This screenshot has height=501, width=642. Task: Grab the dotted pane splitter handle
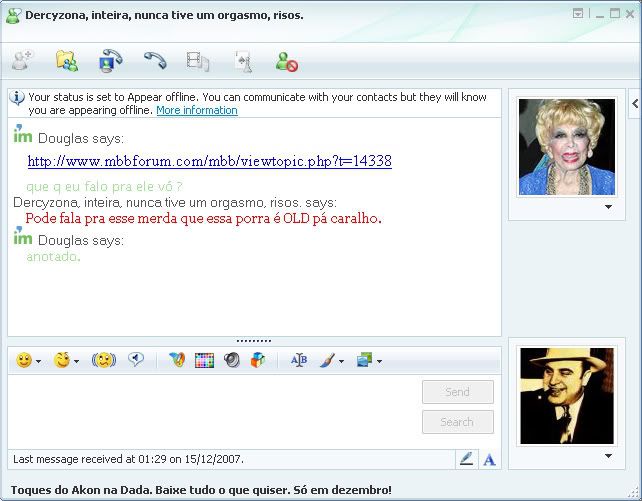[x=254, y=341]
